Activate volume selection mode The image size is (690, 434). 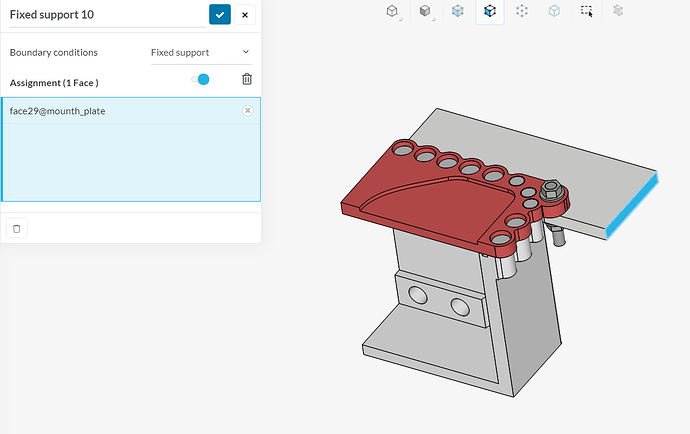458,11
